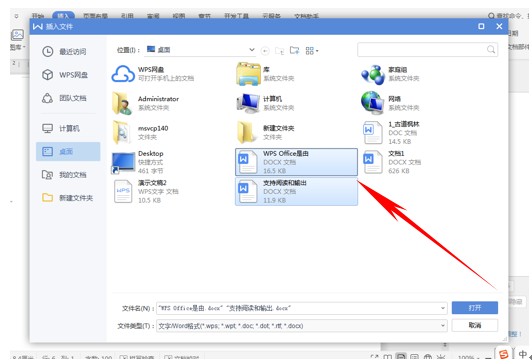This screenshot has width=532, height=364.
Task: Select the WPS Office是由 DOCX file
Action: [x=296, y=162]
